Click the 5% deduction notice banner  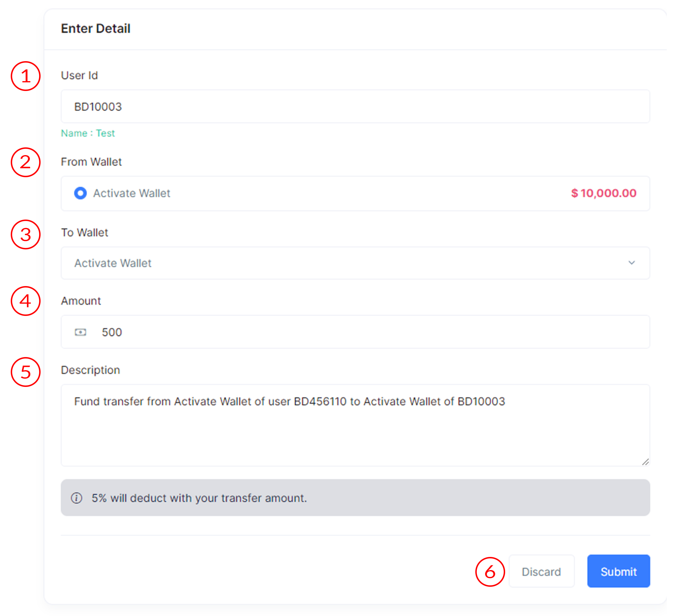coord(355,498)
